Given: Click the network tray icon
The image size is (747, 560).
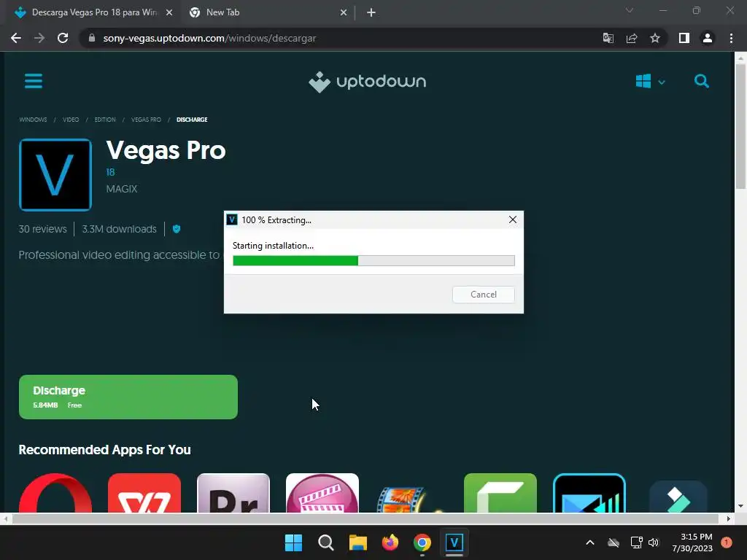Looking at the screenshot, I should (636, 542).
